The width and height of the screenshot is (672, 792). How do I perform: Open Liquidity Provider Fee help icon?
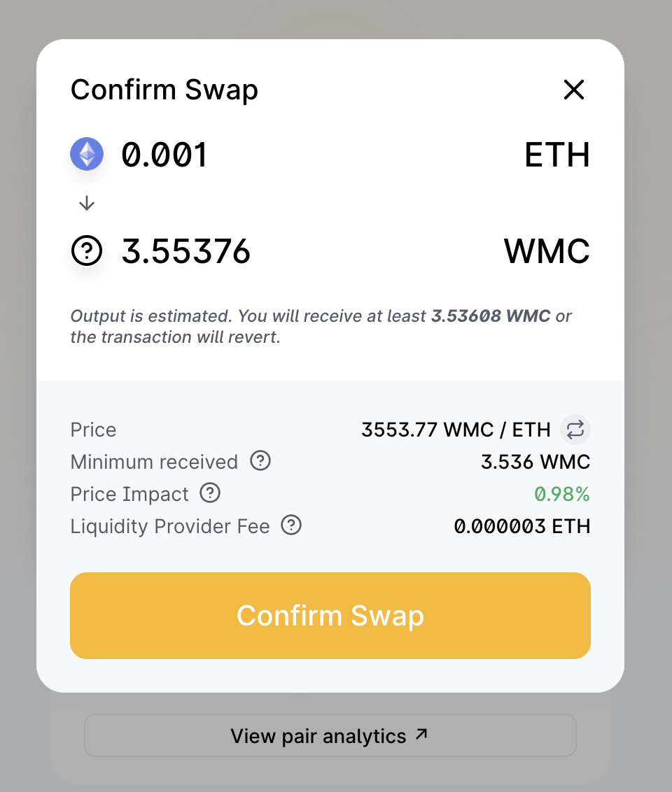pos(291,525)
